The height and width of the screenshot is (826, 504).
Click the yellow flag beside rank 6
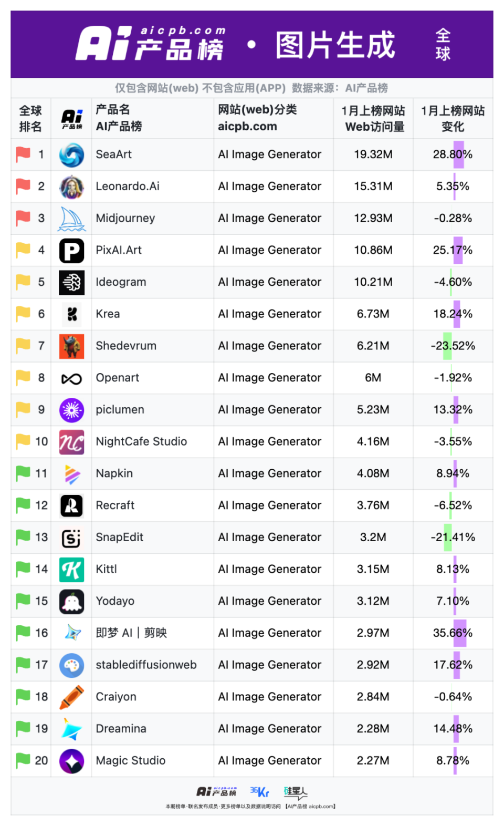pos(23,314)
